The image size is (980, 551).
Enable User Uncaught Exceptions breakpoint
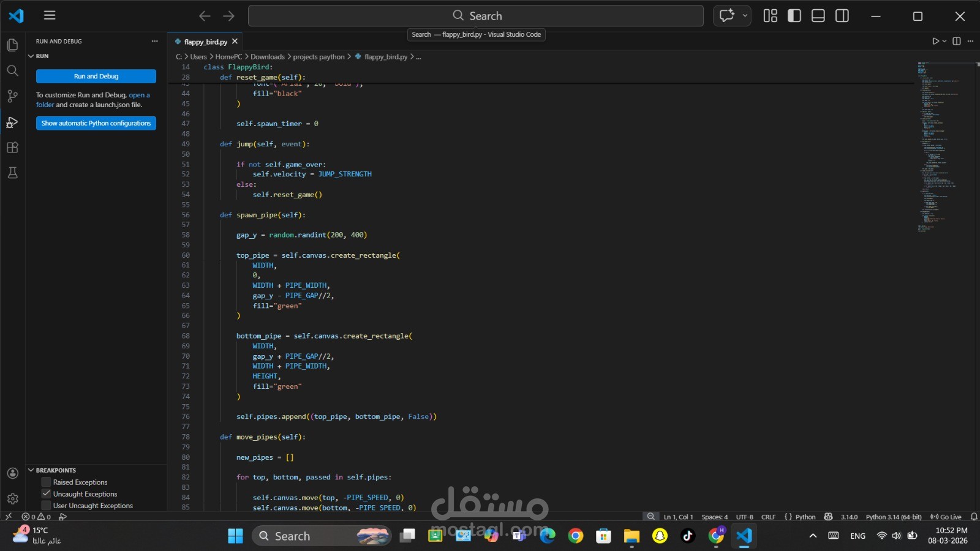click(x=46, y=505)
